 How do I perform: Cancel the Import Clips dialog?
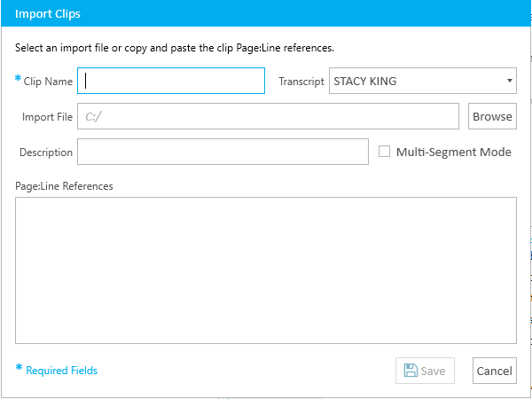coord(495,371)
